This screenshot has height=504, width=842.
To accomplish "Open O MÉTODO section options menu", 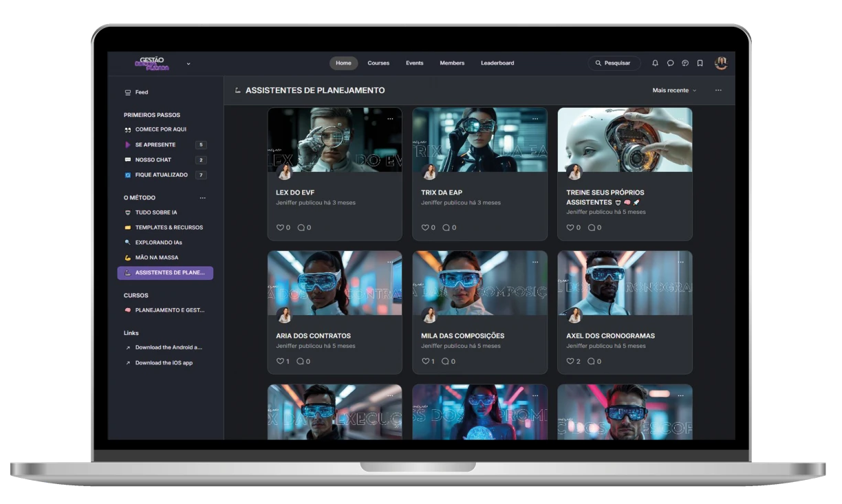I will [x=202, y=198].
